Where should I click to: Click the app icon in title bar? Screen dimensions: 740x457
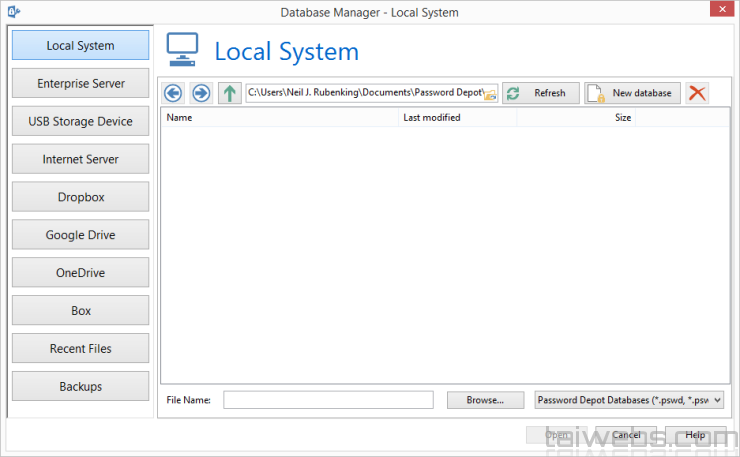(10, 12)
